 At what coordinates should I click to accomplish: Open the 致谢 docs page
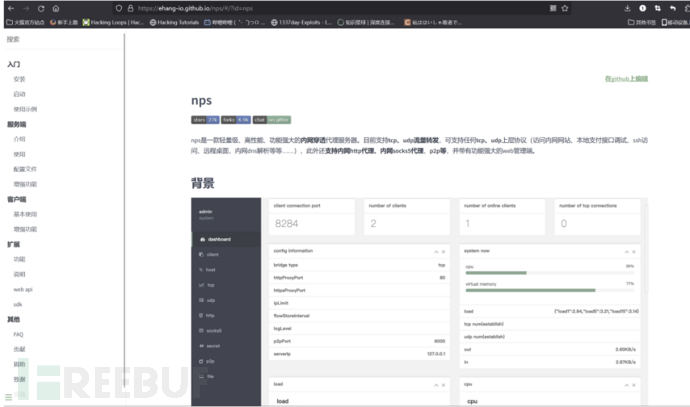(x=19, y=379)
